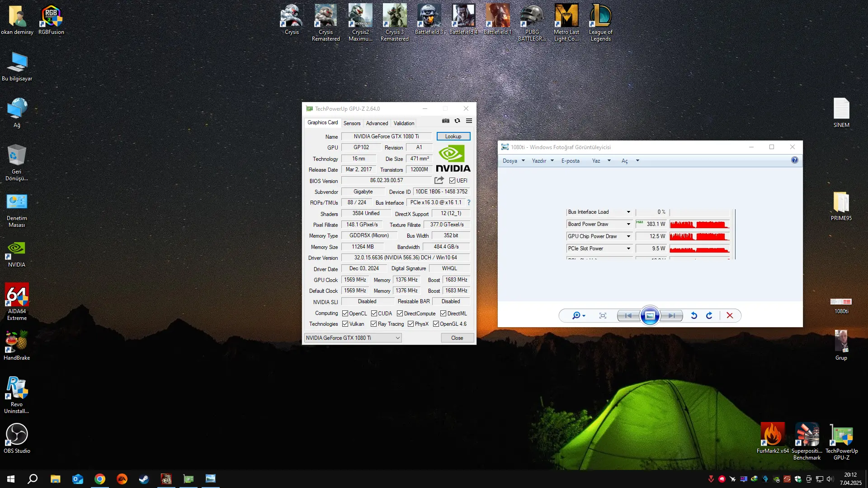Take a GPU-Z screenshot with camera icon
This screenshot has height=488, width=868.
446,121
